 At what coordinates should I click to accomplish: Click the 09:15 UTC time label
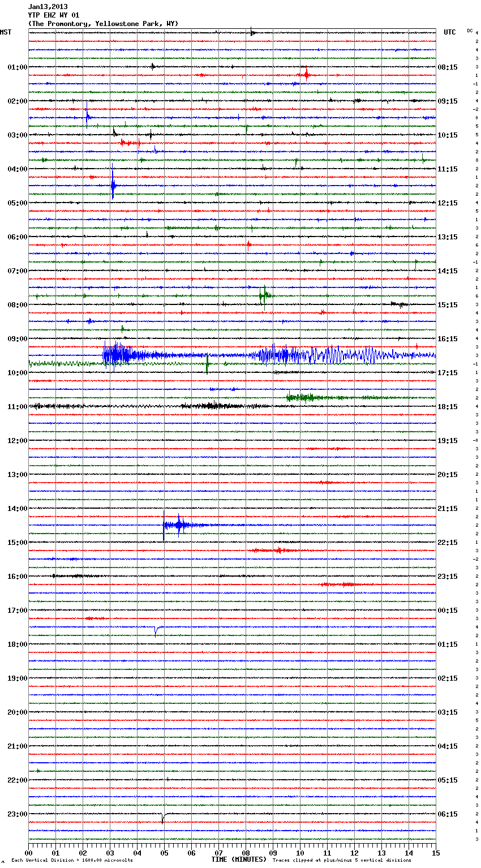tap(448, 101)
